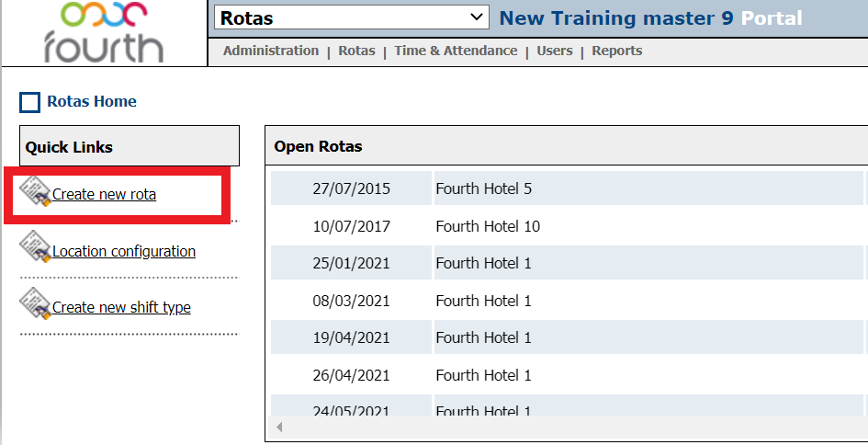Click the Quick Links panel header
Viewport: 868px width, 445px height.
pyautogui.click(x=130, y=146)
